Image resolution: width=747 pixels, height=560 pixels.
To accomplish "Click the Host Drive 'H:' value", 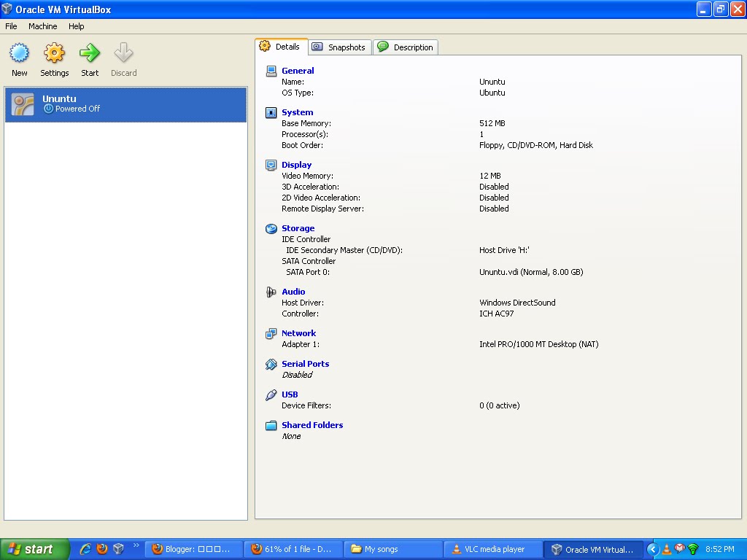I will [x=504, y=250].
